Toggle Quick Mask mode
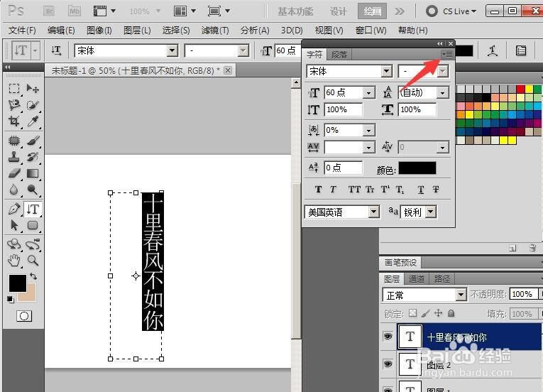The width and height of the screenshot is (543, 392). click(x=24, y=316)
